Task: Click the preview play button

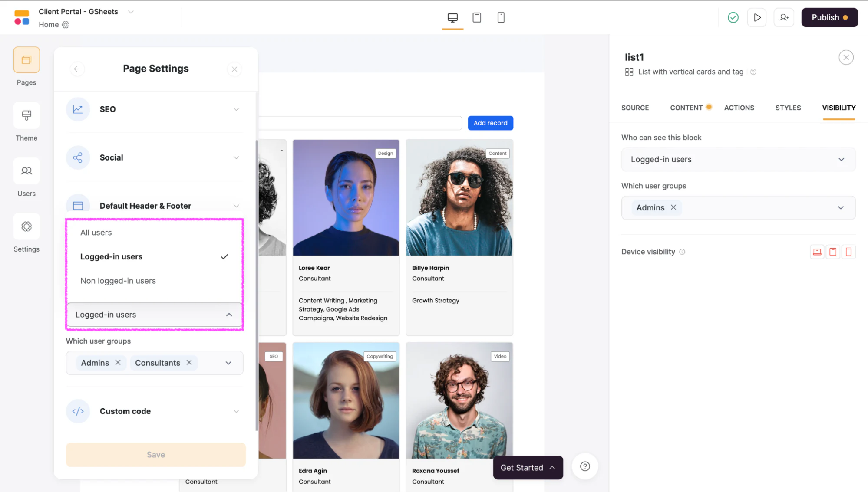Action: coord(757,18)
